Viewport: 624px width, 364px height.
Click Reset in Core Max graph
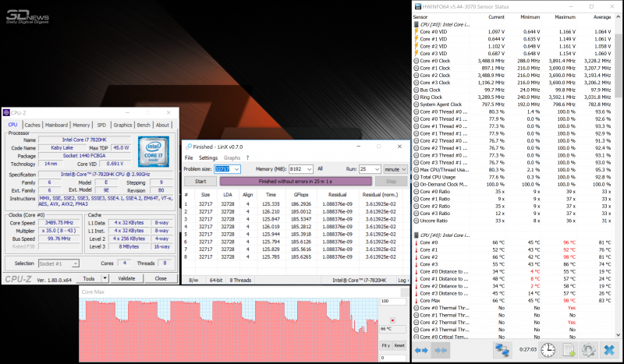[x=399, y=346]
